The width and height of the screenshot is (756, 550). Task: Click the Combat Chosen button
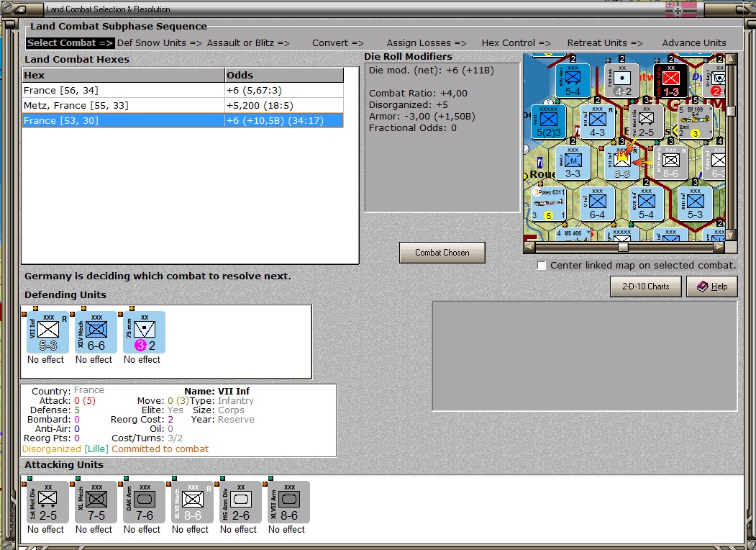point(442,253)
